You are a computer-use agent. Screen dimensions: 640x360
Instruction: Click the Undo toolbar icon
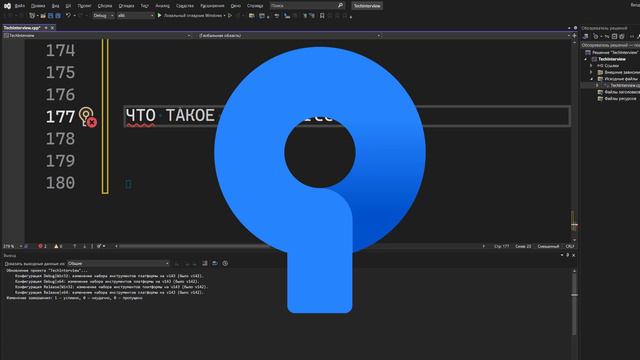click(68, 16)
